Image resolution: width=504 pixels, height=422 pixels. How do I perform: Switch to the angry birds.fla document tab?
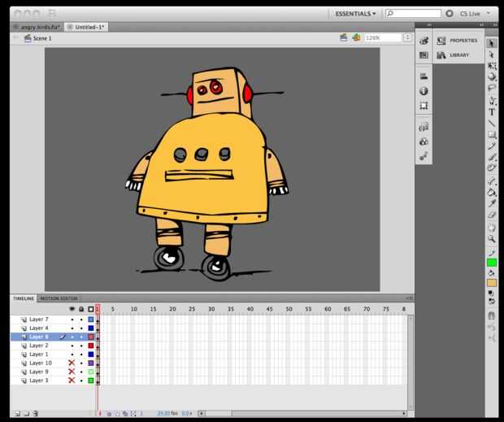[x=37, y=27]
